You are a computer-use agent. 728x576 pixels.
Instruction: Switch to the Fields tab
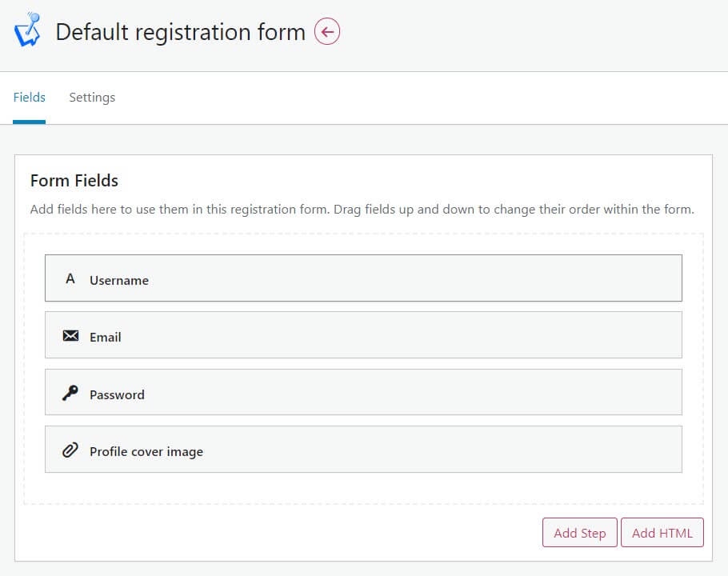(x=30, y=98)
